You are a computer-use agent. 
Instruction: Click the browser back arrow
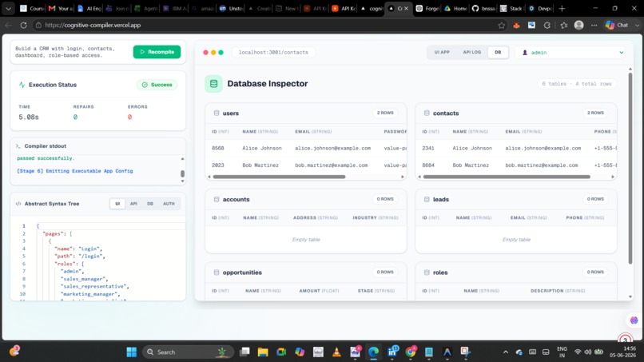pyautogui.click(x=8, y=25)
